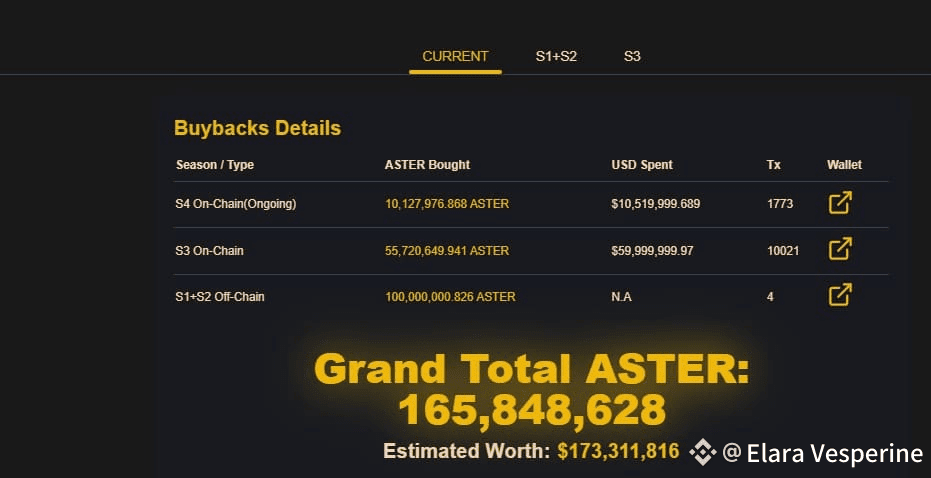Click the S4 On-Chain(Ongoing) row label
This screenshot has width=931, height=478.
(236, 204)
